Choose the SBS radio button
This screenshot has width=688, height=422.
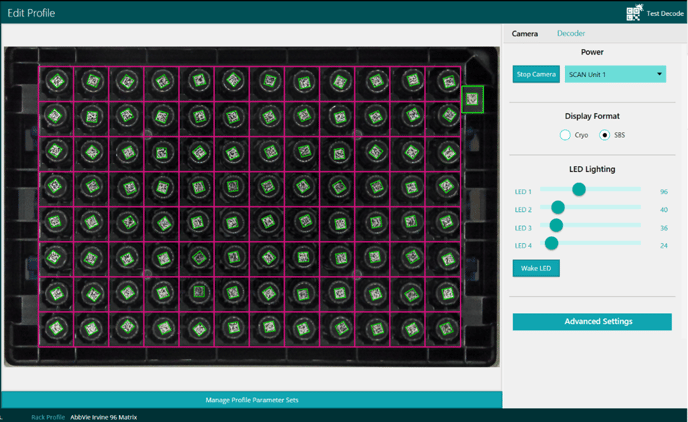tap(604, 135)
